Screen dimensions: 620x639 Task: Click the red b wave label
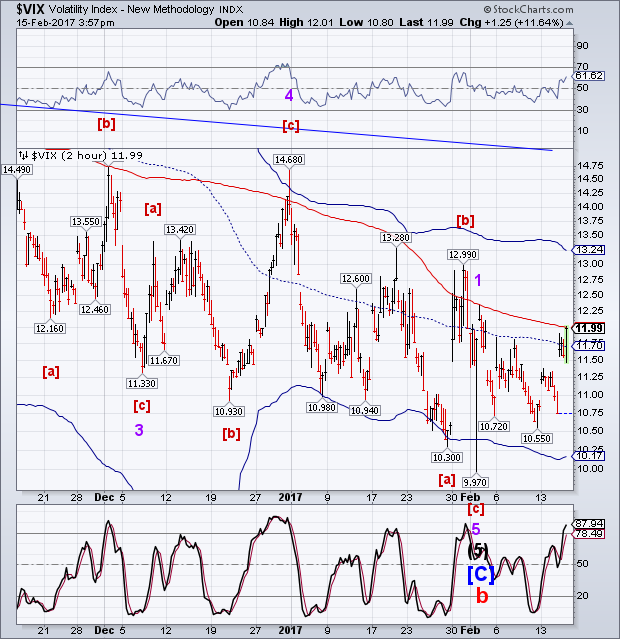click(x=482, y=596)
